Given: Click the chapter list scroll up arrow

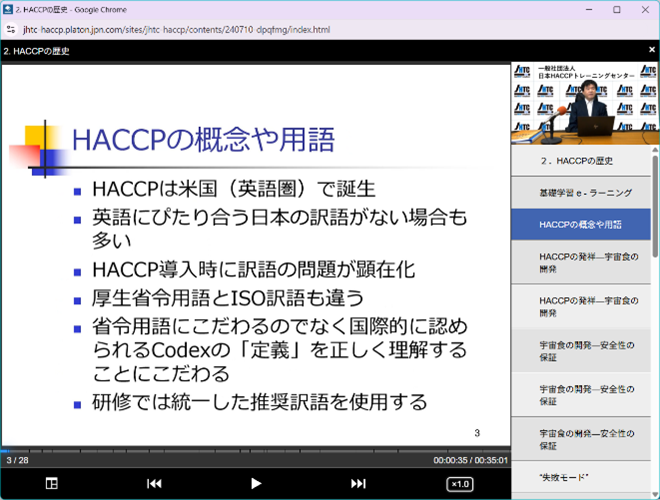Looking at the screenshot, I should coord(655,149).
